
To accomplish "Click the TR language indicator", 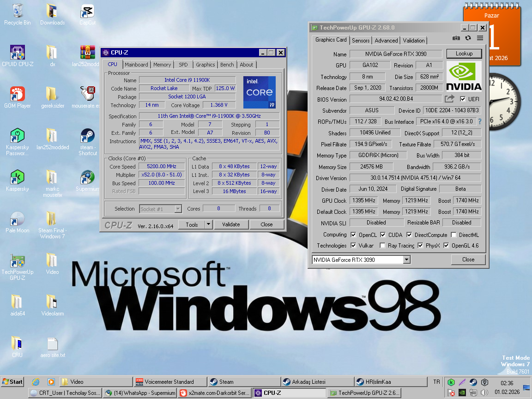I will coord(437,382).
